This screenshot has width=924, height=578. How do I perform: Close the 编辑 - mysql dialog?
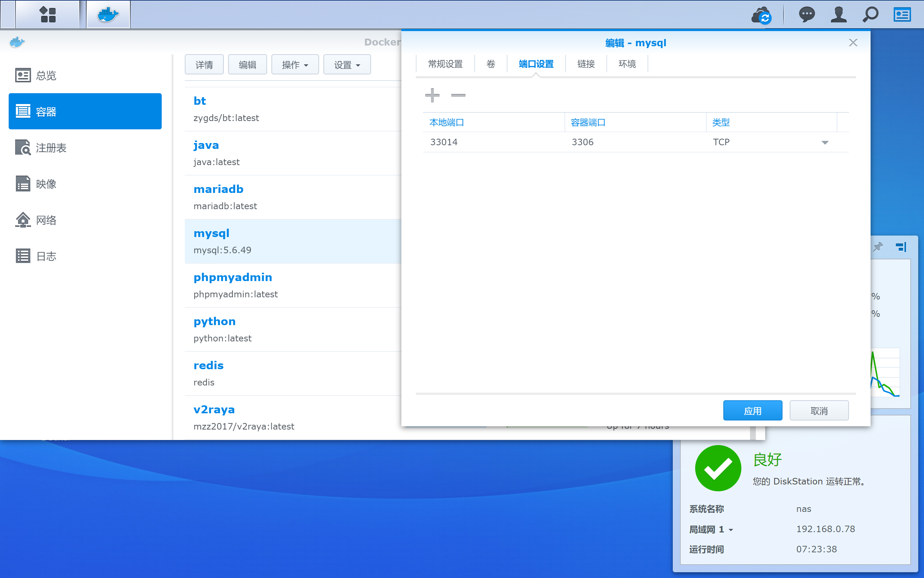[853, 42]
